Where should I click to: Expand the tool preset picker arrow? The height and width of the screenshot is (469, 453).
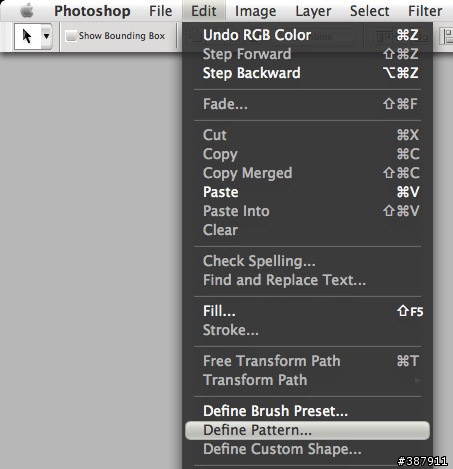[46, 36]
